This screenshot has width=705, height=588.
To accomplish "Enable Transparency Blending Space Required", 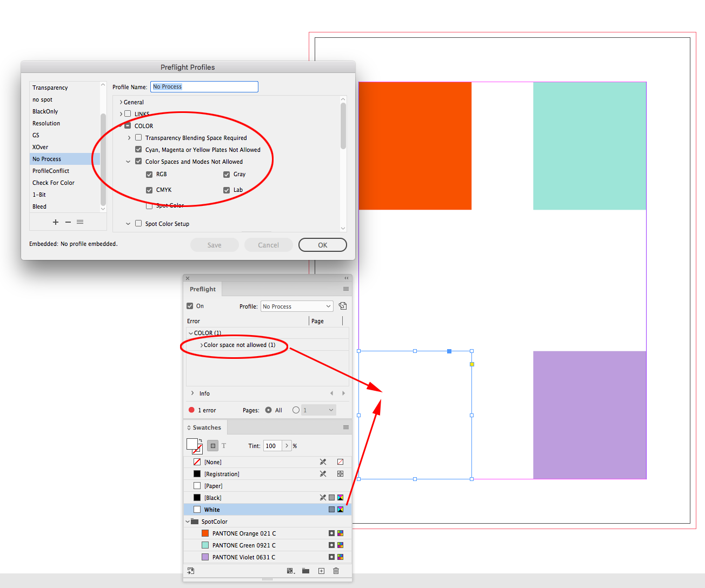I will [x=138, y=137].
